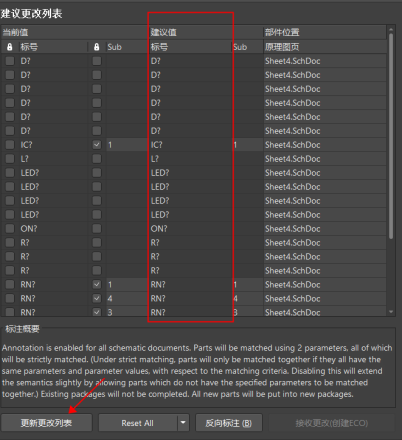Click the lock icon beside Sub header
The image size is (402, 440).
pos(97,47)
